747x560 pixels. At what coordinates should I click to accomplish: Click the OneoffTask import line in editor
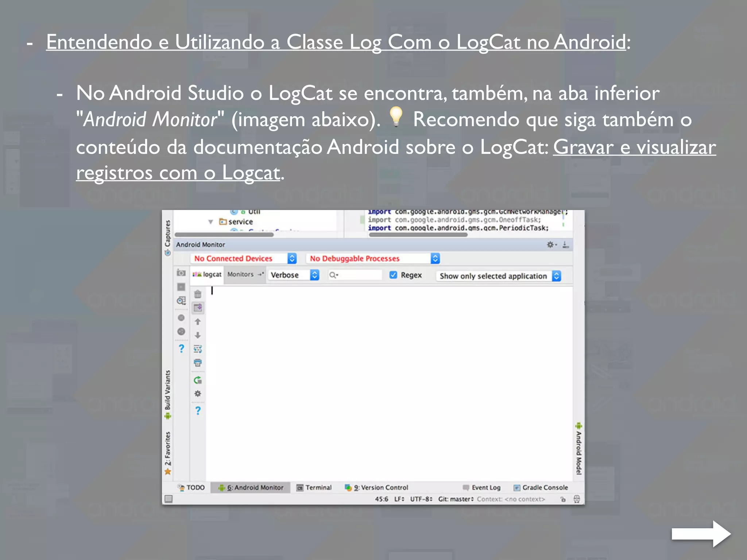pyautogui.click(x=454, y=220)
